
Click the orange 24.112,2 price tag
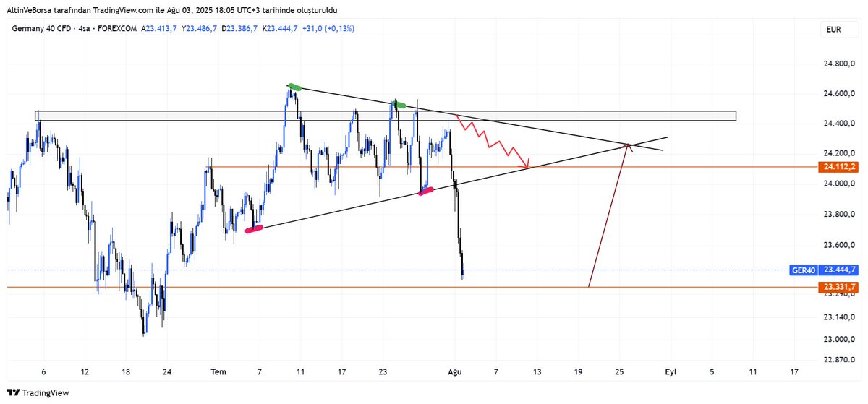839,167
